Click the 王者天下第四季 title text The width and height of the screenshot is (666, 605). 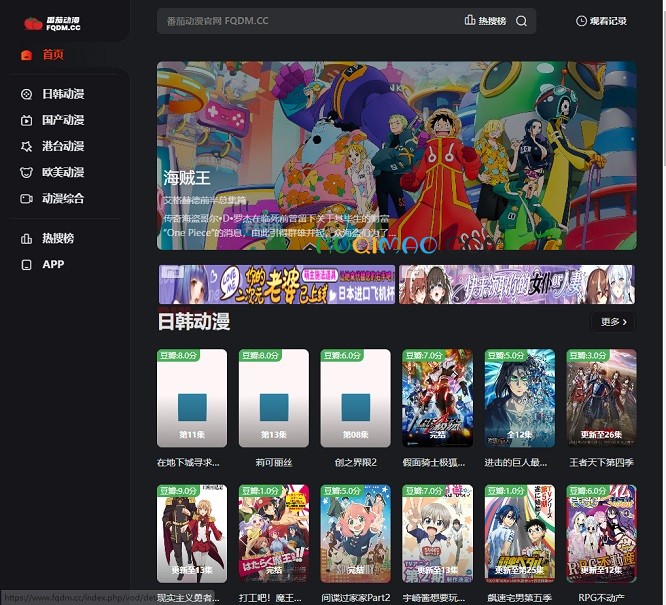coord(601,462)
